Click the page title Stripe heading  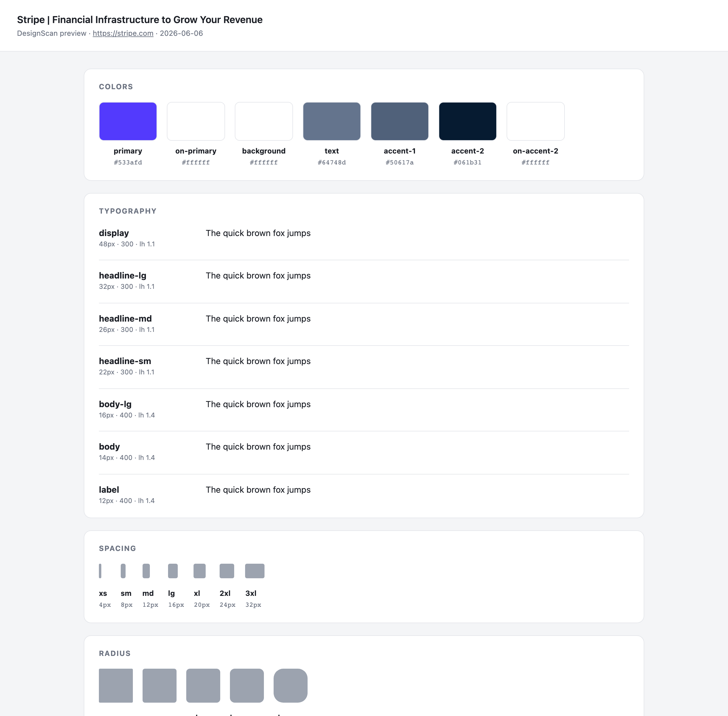140,19
